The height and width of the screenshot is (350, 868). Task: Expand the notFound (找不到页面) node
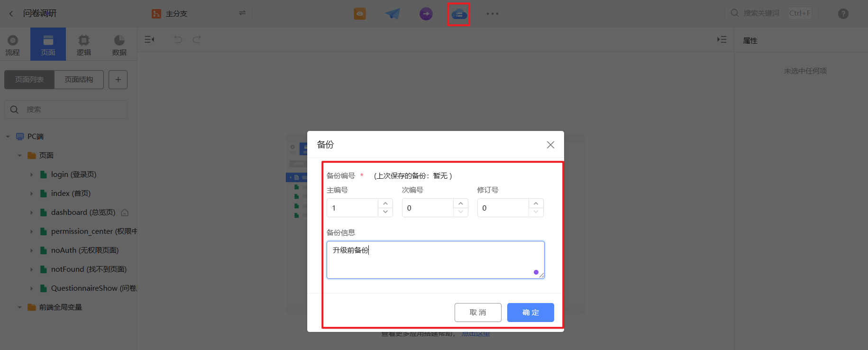(x=31, y=269)
